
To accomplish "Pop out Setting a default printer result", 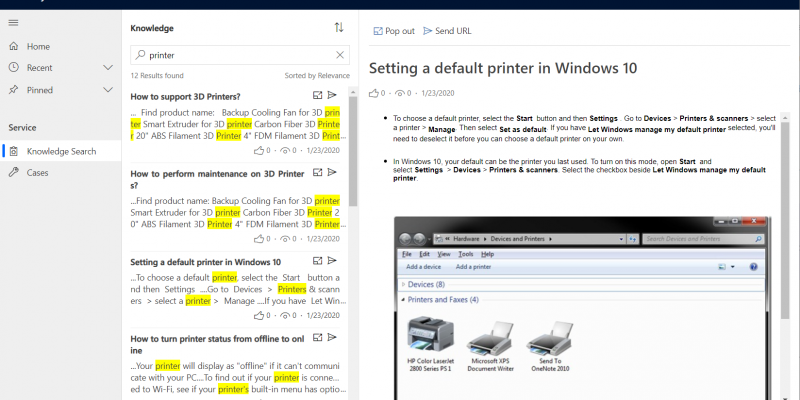I will 317,261.
